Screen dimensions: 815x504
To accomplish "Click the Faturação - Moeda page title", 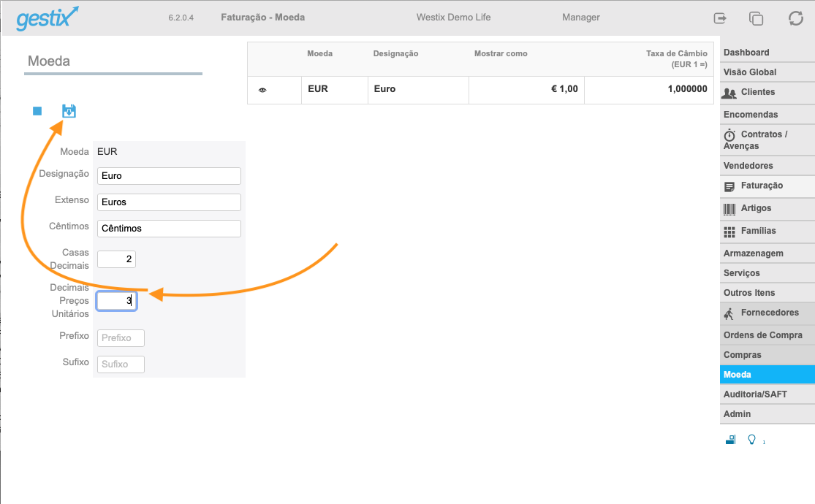I will pos(262,17).
